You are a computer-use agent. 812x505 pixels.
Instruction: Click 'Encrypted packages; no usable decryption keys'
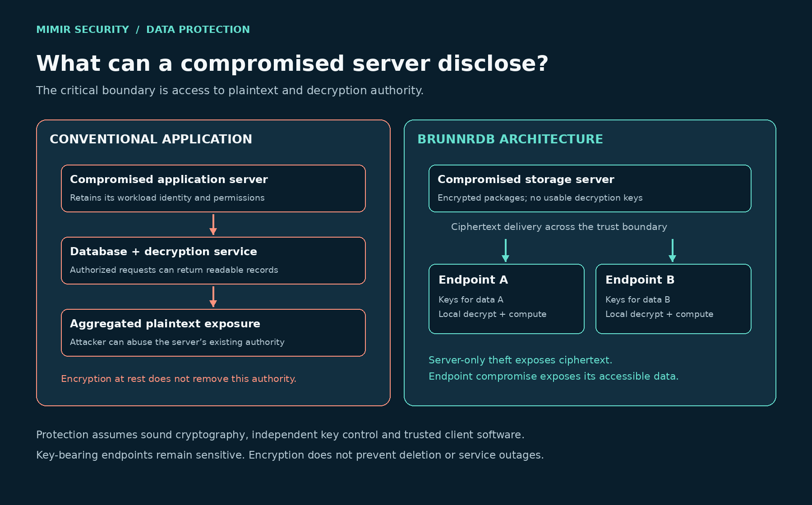coord(540,198)
